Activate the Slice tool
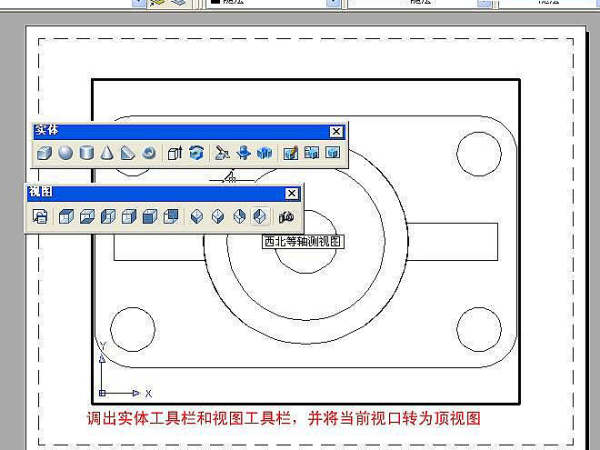This screenshot has width=600, height=450. pos(222,153)
